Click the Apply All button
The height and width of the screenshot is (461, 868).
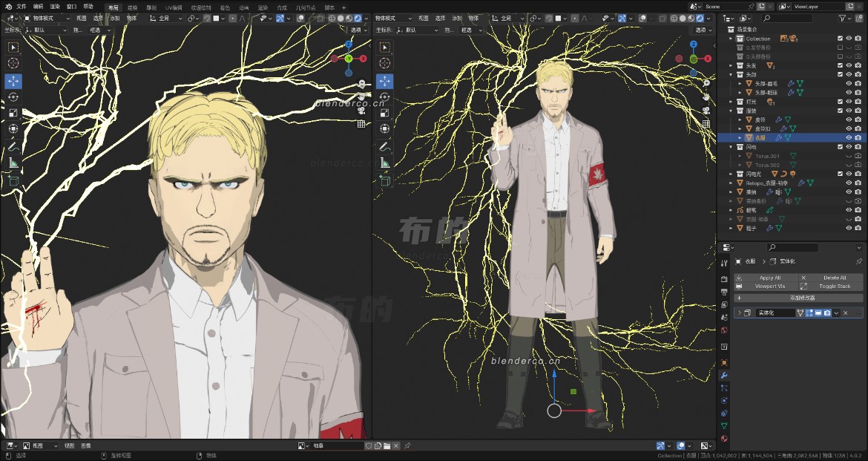tap(766, 278)
